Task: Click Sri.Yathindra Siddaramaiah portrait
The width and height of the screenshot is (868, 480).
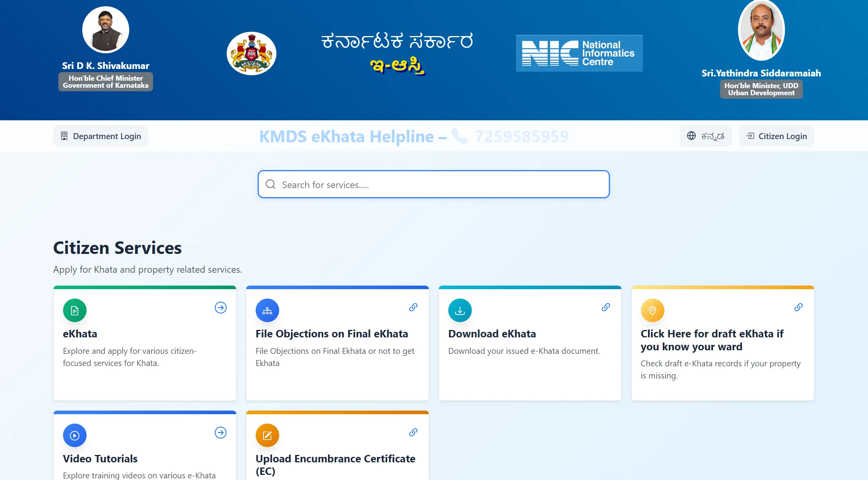Action: [762, 30]
